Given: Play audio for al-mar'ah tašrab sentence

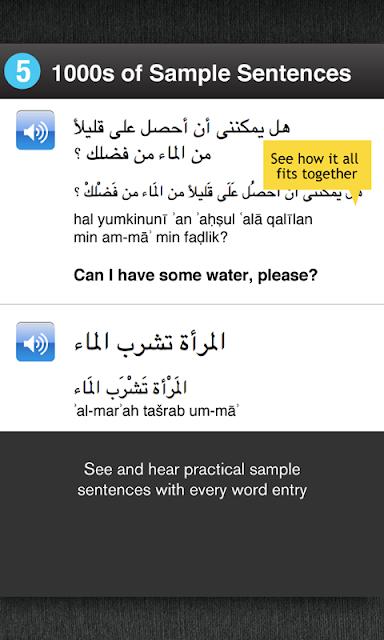Looking at the screenshot, I should tap(35, 342).
